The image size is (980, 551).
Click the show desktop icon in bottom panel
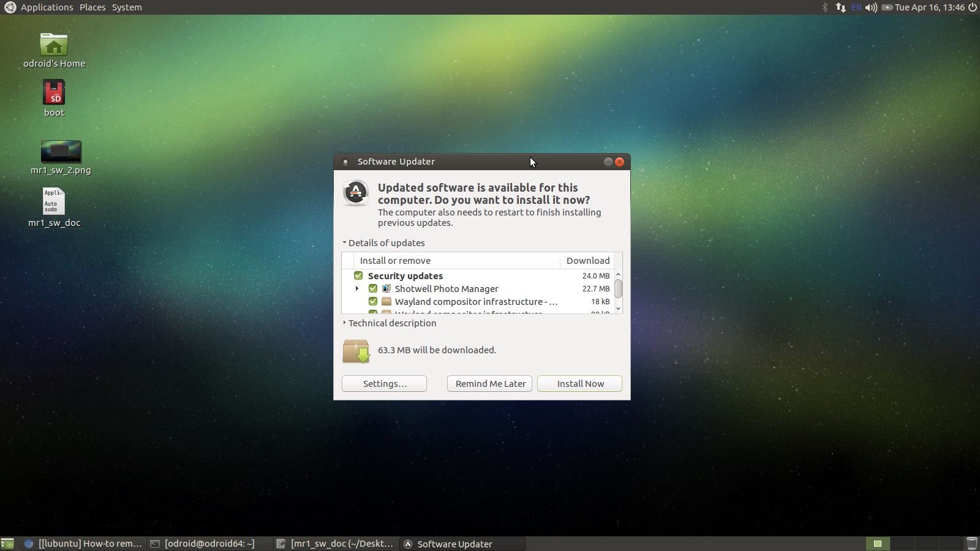[7, 544]
